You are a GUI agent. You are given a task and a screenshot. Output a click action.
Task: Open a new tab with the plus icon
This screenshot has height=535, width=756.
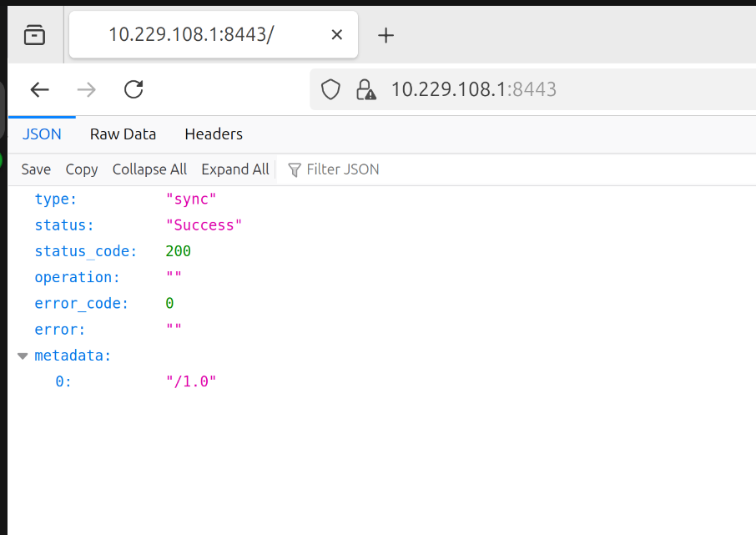386,35
